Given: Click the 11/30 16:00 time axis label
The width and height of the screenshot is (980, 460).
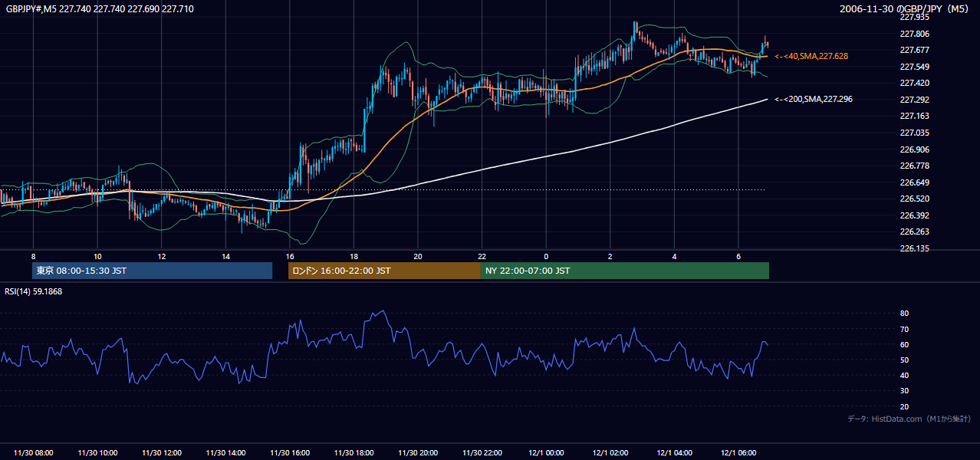Looking at the screenshot, I should [290, 453].
